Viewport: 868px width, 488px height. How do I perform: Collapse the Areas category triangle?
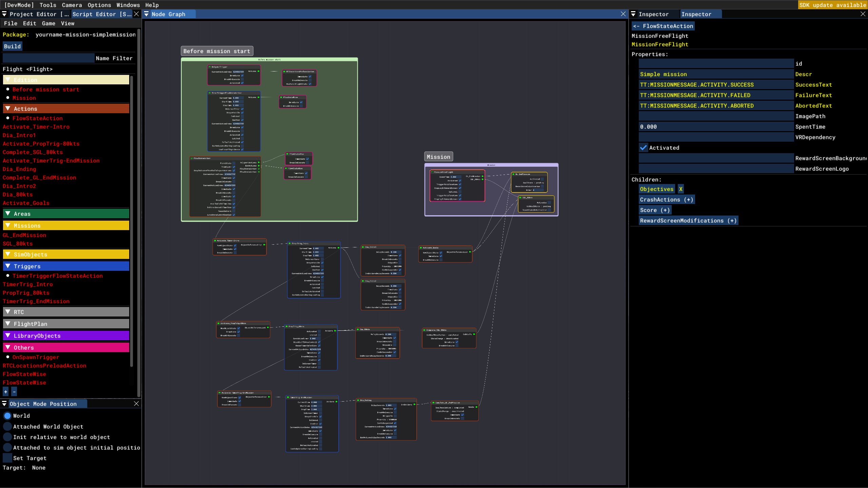[8, 213]
